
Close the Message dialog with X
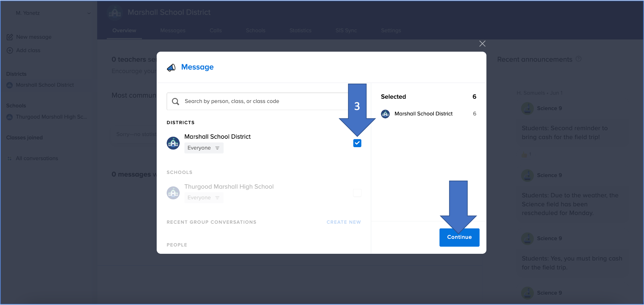(x=482, y=44)
